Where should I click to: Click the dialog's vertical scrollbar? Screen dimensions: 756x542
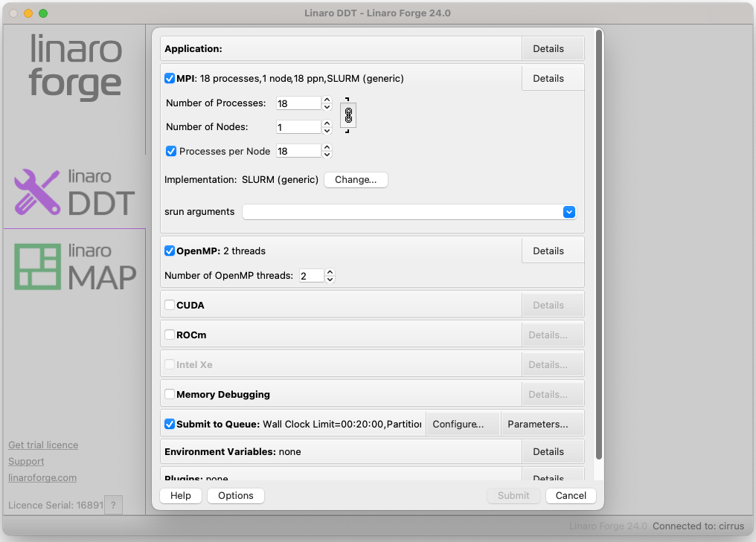tap(599, 245)
